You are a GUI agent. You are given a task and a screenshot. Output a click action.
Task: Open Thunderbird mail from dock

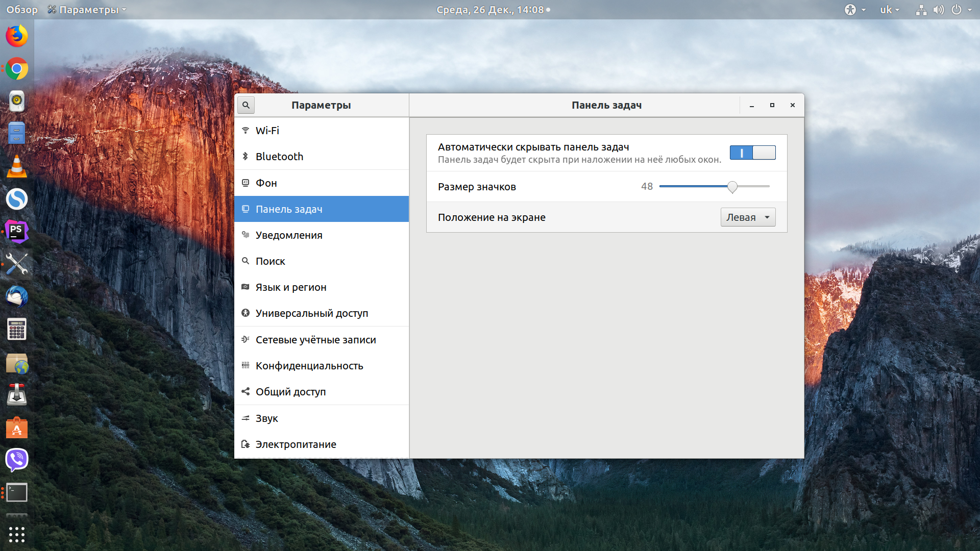coord(17,296)
